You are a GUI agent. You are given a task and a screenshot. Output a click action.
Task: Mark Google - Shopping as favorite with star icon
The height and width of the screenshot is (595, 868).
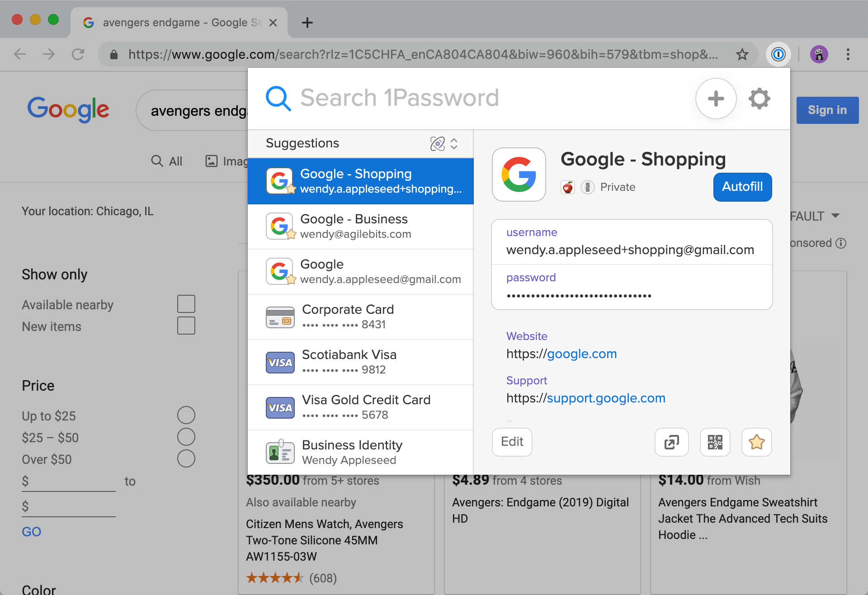756,442
